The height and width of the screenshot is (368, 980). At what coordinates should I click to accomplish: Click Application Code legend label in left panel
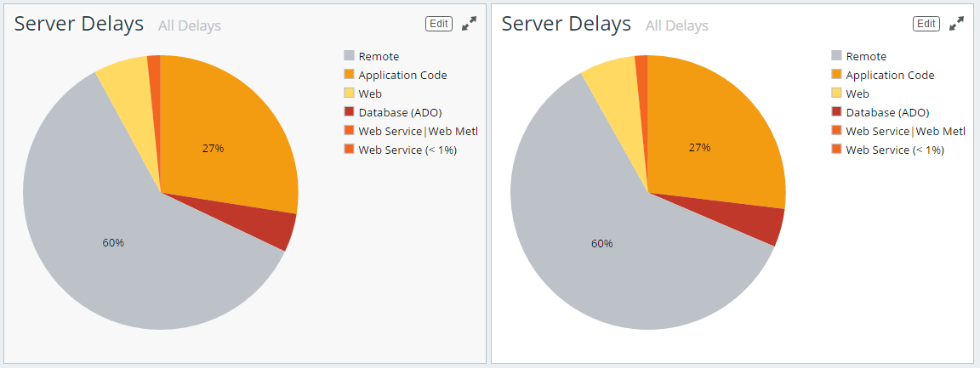point(402,75)
